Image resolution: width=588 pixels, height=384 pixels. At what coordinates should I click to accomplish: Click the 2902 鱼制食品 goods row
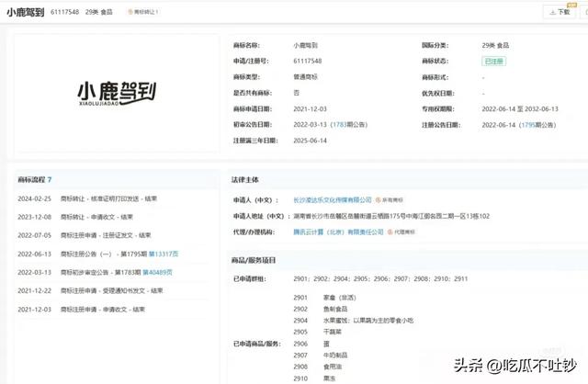coord(321,309)
